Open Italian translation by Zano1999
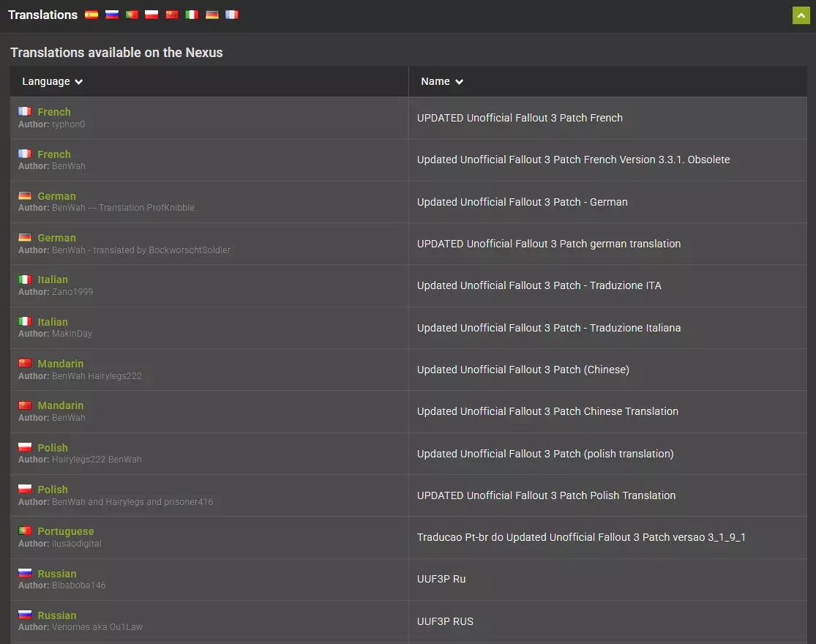Image resolution: width=816 pixels, height=644 pixels. tap(53, 280)
